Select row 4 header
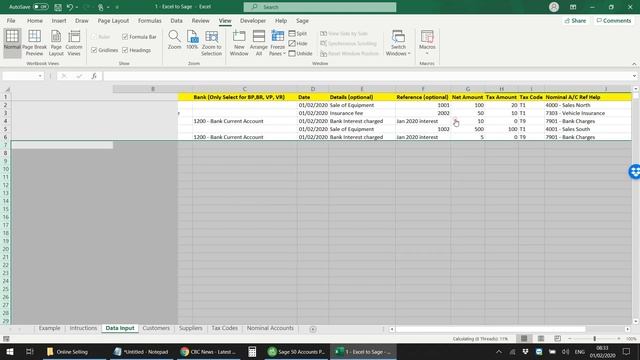This screenshot has width=640, height=360. pos(6,121)
